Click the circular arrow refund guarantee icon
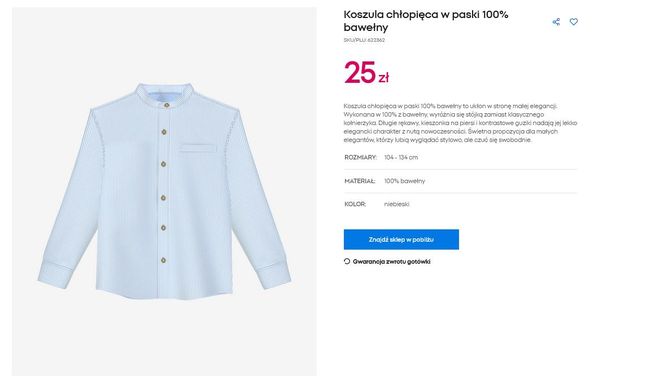 coord(347,262)
